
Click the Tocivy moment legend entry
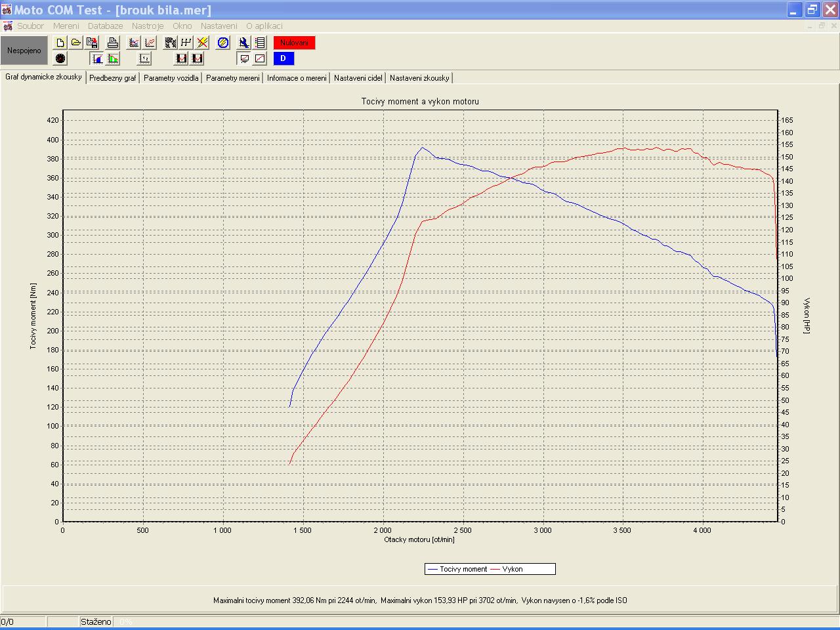click(x=457, y=569)
